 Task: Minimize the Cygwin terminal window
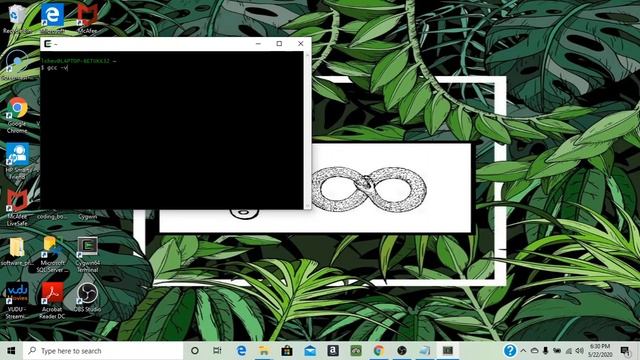(258, 44)
